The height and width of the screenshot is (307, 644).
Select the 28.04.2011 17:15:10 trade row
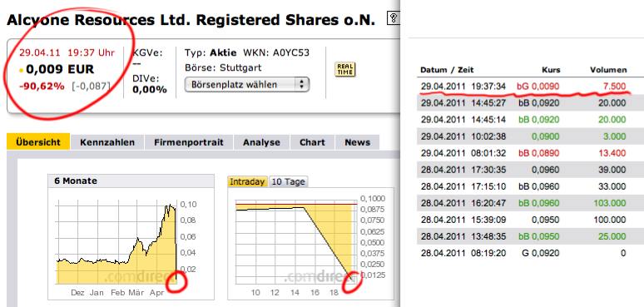click(530, 186)
